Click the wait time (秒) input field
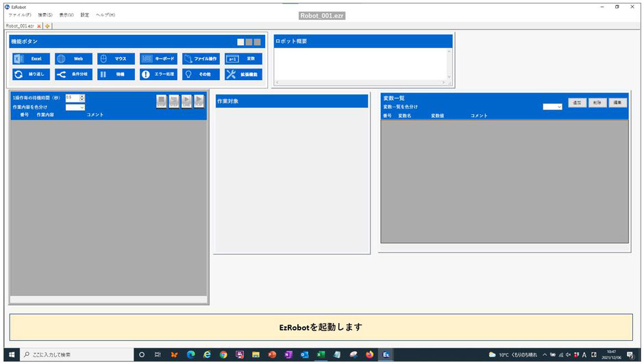This screenshot has width=644, height=364. [73, 98]
